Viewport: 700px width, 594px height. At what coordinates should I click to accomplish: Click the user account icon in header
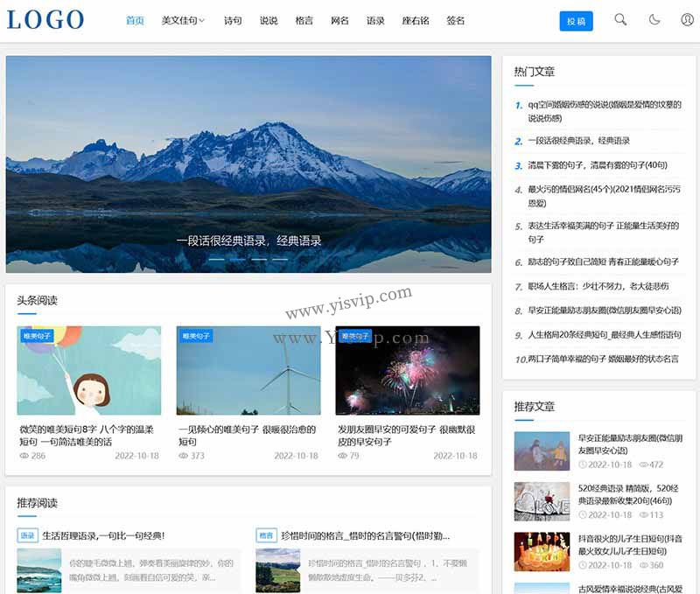coord(687,19)
